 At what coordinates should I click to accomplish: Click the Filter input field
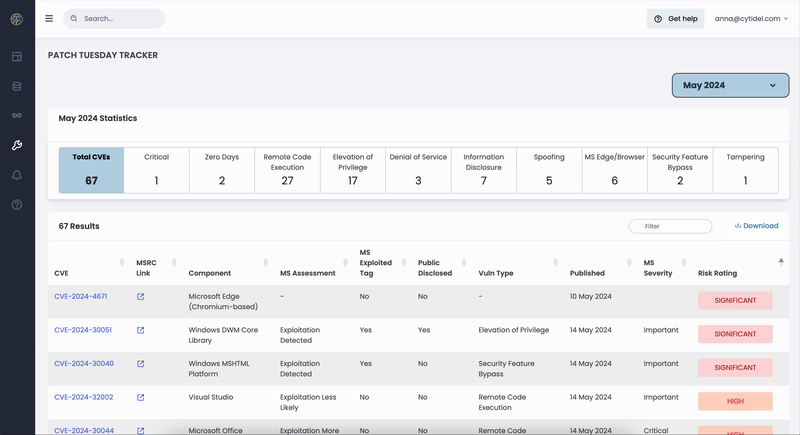pyautogui.click(x=670, y=226)
